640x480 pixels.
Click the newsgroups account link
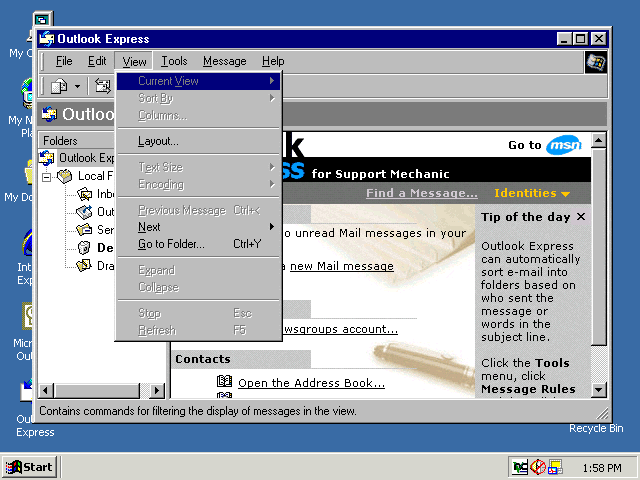(x=340, y=329)
